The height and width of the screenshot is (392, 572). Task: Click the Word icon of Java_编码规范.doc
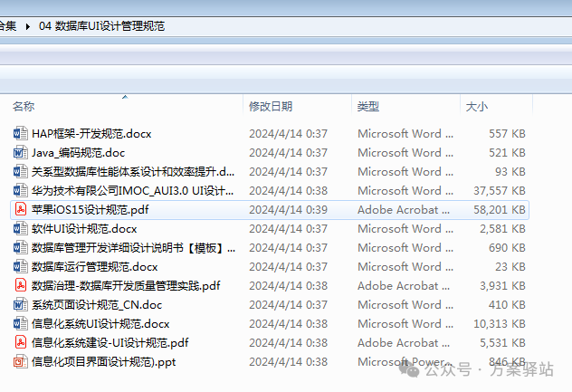[x=21, y=153]
